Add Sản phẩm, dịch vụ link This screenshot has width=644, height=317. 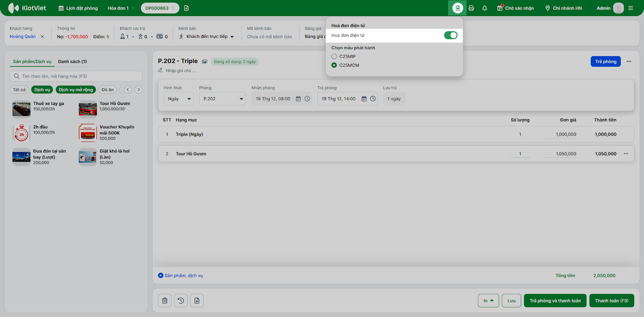tap(181, 276)
